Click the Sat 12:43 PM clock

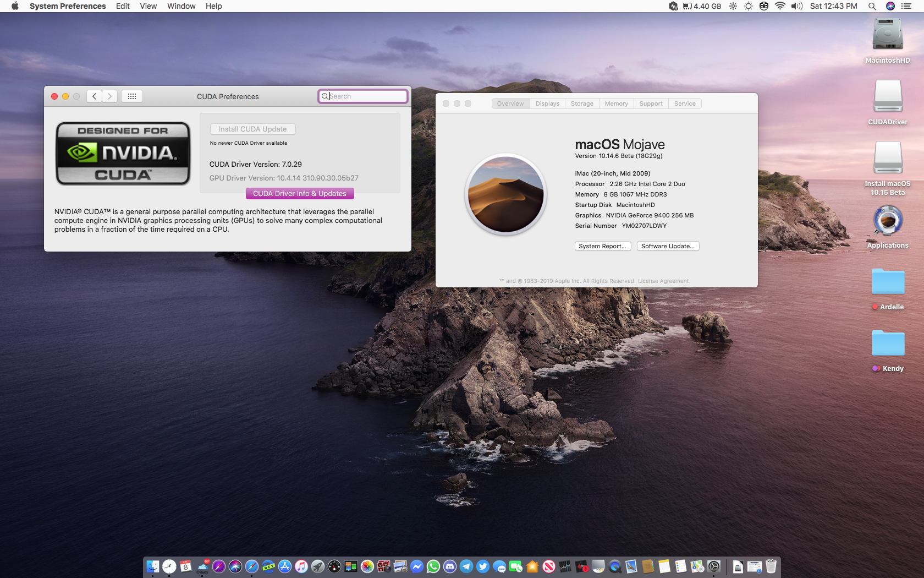tap(833, 6)
